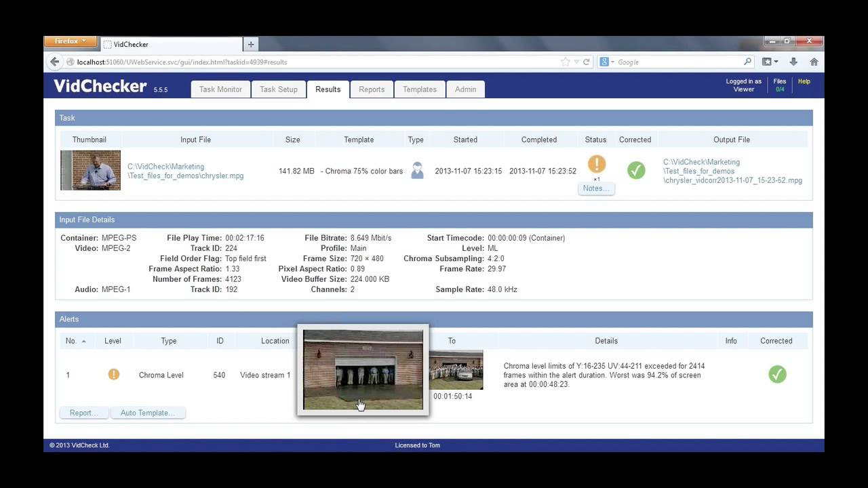Open the downloads arrow icon
The height and width of the screenshot is (488, 868).
793,62
